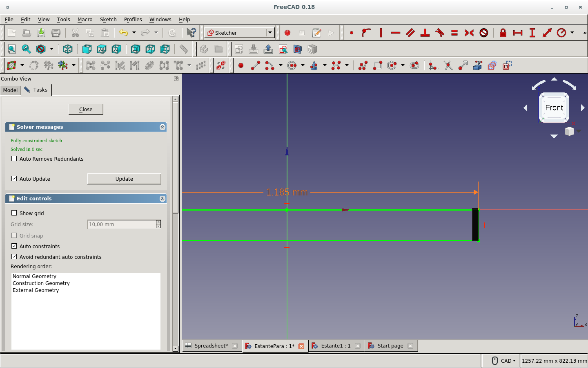Viewport: 588px width, 368px height.
Task: Expand the circle tools dropdown arrow
Action: 303,65
